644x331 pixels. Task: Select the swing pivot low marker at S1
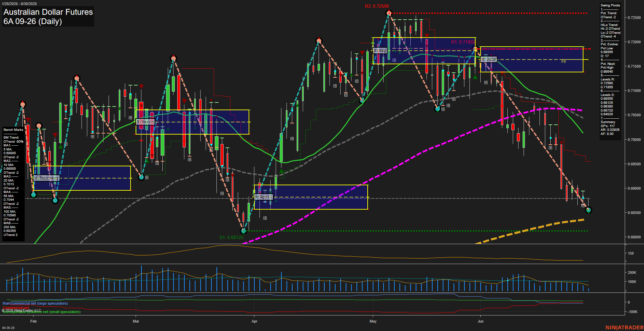tap(244, 231)
